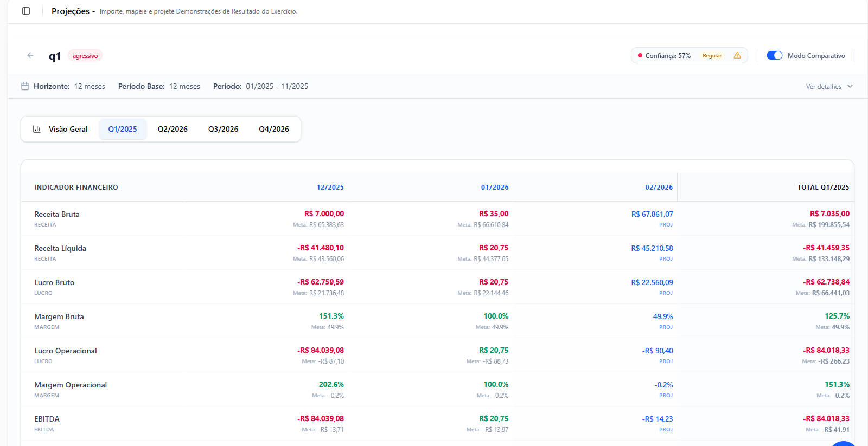The image size is (868, 446).
Task: Click the Regular confidence label
Action: click(x=712, y=56)
